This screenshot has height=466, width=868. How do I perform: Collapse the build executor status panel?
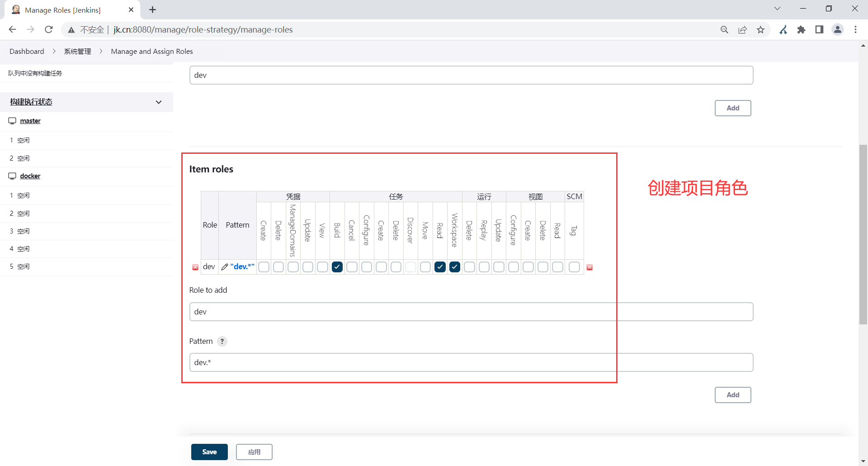[159, 102]
